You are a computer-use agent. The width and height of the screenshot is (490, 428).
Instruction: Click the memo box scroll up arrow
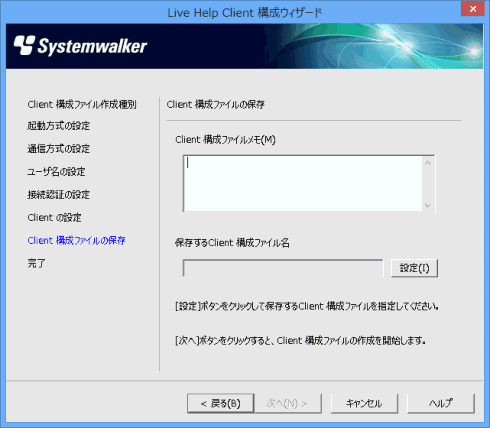pos(428,163)
